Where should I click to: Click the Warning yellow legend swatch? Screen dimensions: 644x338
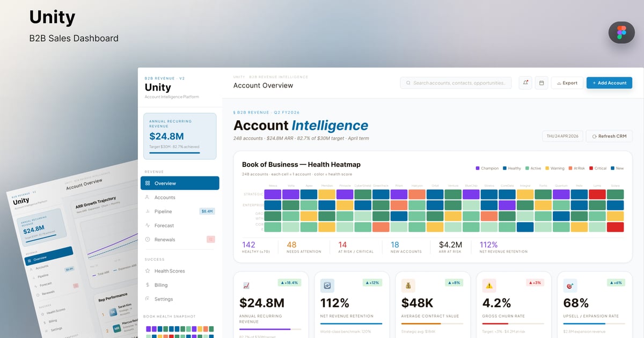coord(547,168)
